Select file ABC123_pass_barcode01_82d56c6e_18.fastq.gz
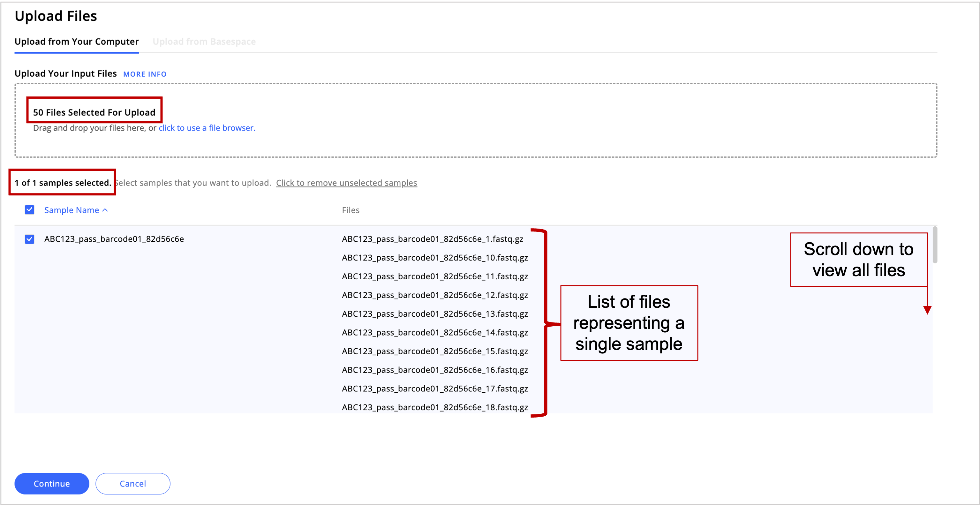Viewport: 980px width, 506px height. coord(435,407)
